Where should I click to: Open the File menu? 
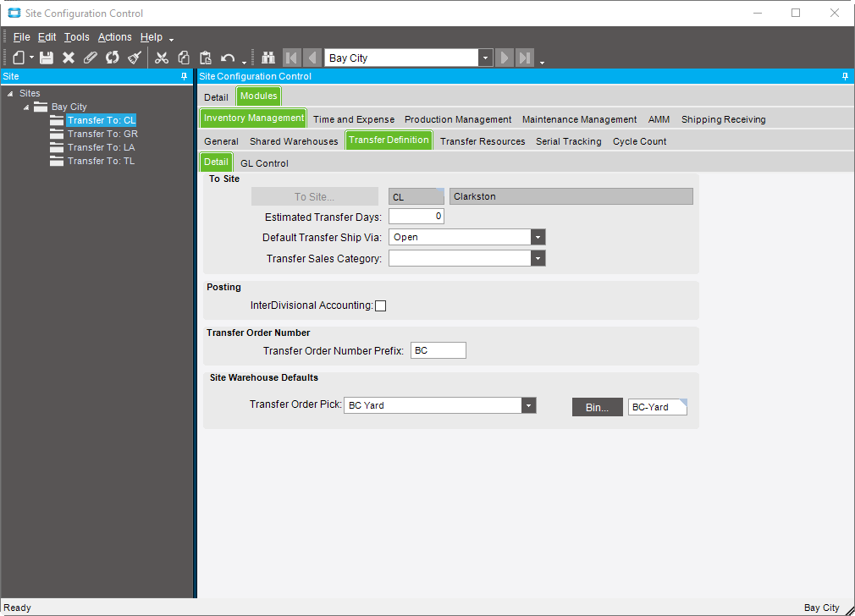click(21, 37)
